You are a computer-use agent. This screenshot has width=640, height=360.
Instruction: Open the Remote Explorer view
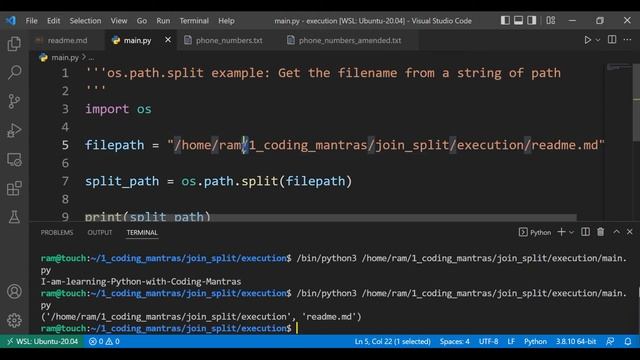pyautogui.click(x=14, y=159)
